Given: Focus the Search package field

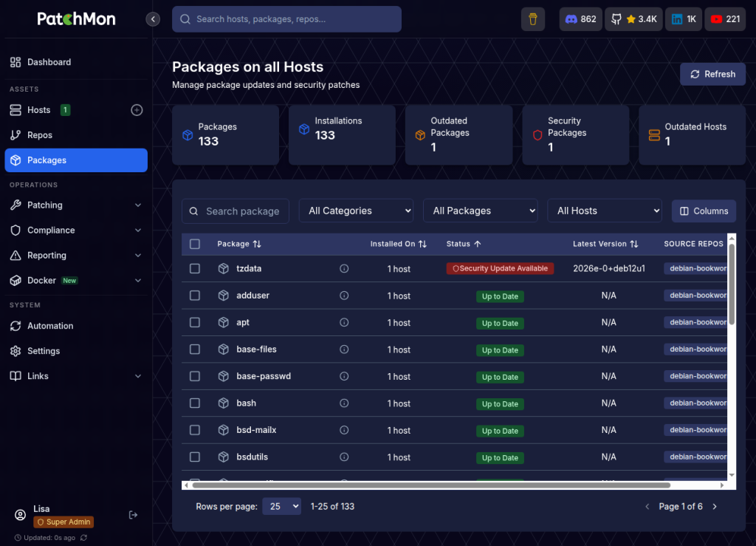Looking at the screenshot, I should pos(236,211).
